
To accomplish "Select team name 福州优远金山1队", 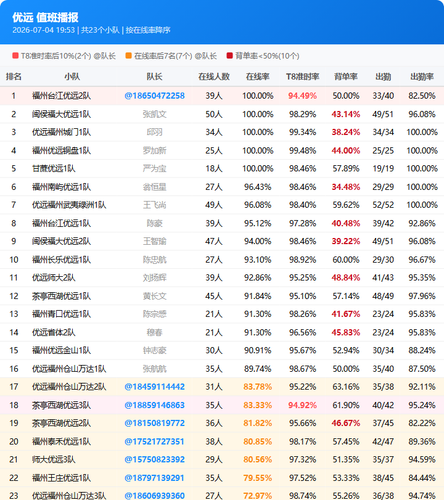I will pyautogui.click(x=61, y=350).
